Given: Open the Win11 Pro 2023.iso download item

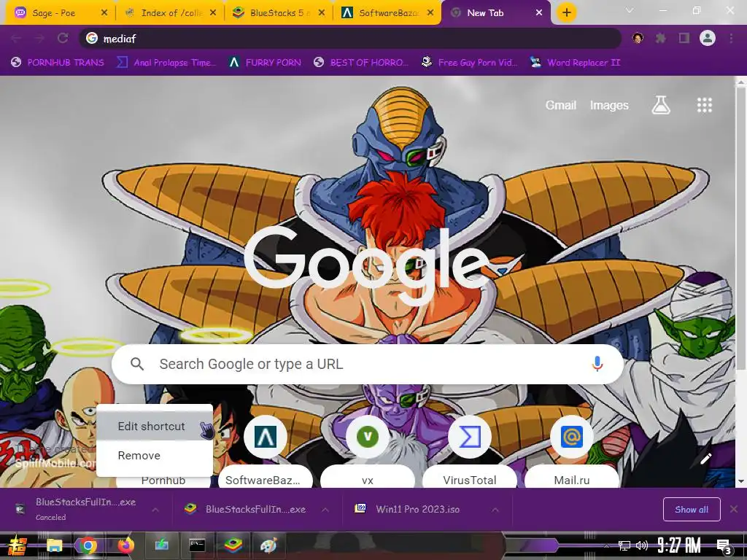Looking at the screenshot, I should [418, 510].
